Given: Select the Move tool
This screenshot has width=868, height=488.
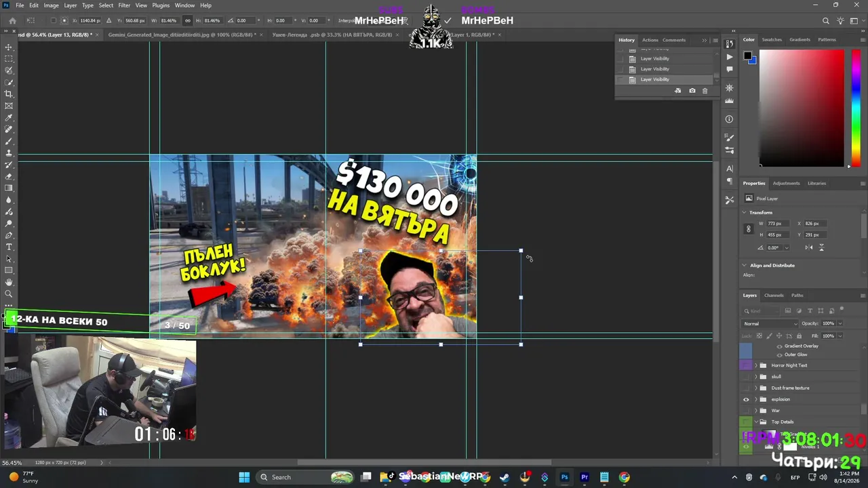Looking at the screenshot, I should (9, 47).
